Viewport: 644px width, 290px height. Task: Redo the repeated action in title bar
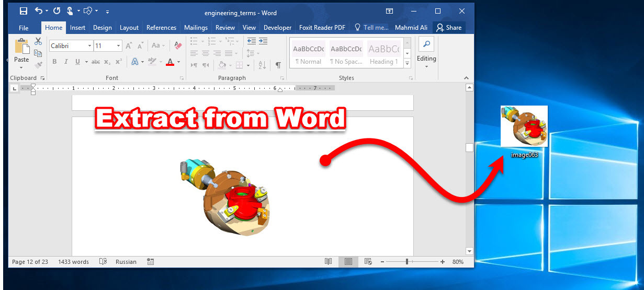pyautogui.click(x=57, y=11)
